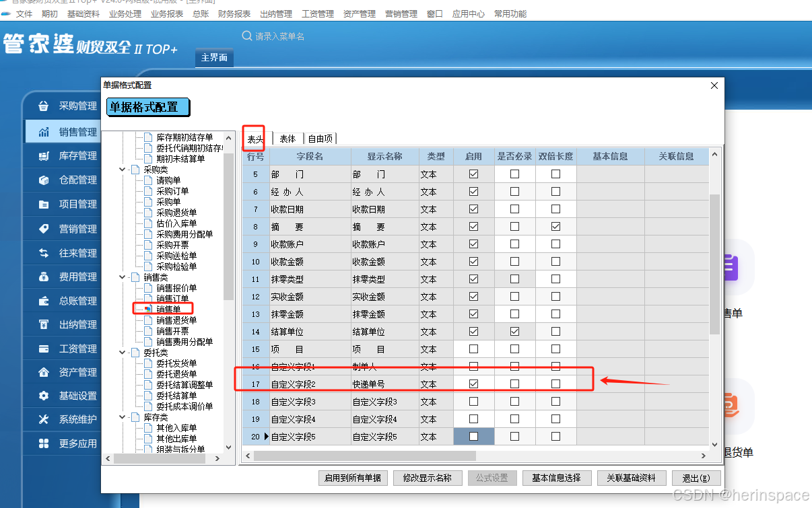Open the 更多应用 grid icon

tap(44, 444)
